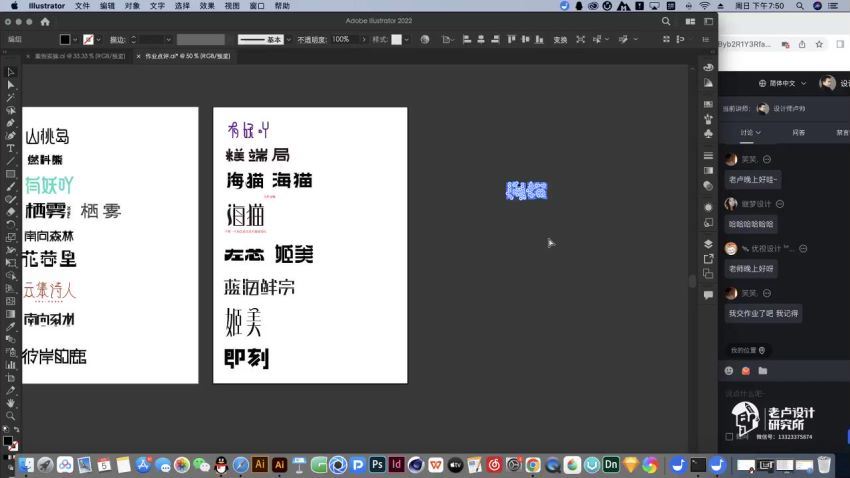Open the emoji picker in the chat input
The image size is (850, 478).
pos(729,371)
